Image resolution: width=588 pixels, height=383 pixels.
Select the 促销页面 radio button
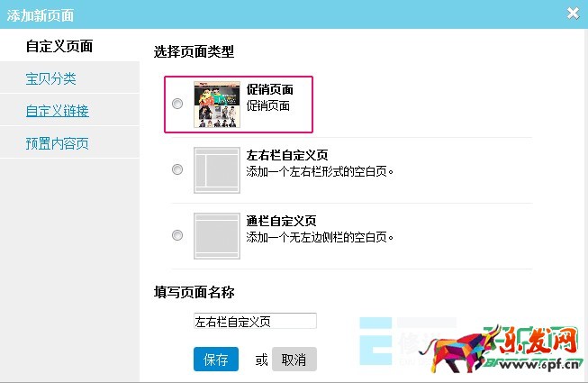[177, 104]
